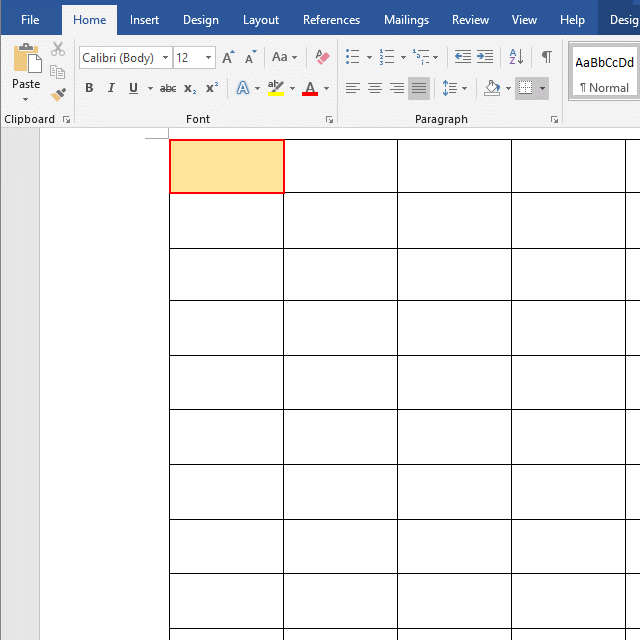Expand font color dropdown arrow
The image size is (640, 640).
point(326,89)
